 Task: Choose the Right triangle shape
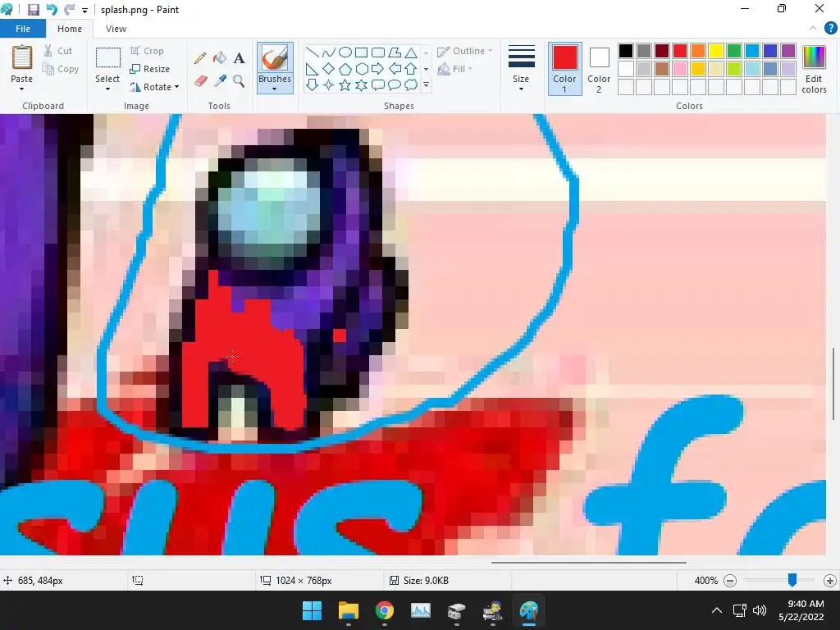click(312, 69)
